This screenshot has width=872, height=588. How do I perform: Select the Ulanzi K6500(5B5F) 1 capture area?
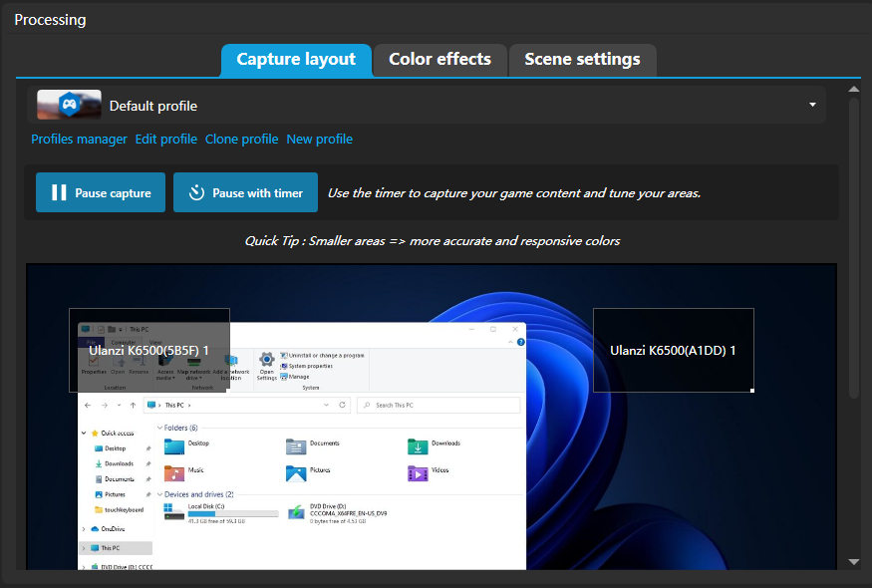click(149, 351)
